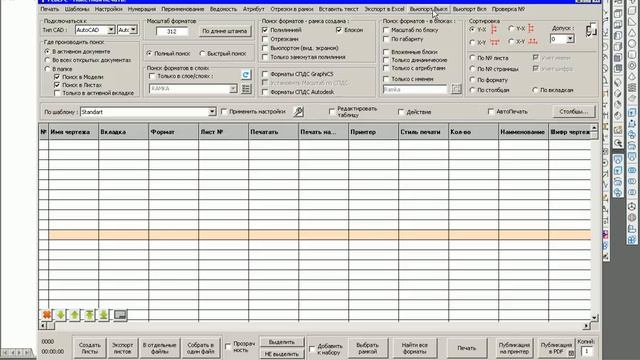Toggle Поиск в Модели checkbox
640x360 pixels.
[57, 77]
